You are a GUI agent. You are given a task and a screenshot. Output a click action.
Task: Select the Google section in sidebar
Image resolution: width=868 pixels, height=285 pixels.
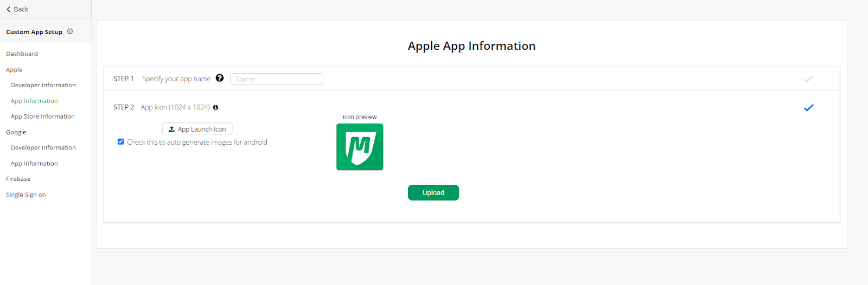tap(16, 132)
